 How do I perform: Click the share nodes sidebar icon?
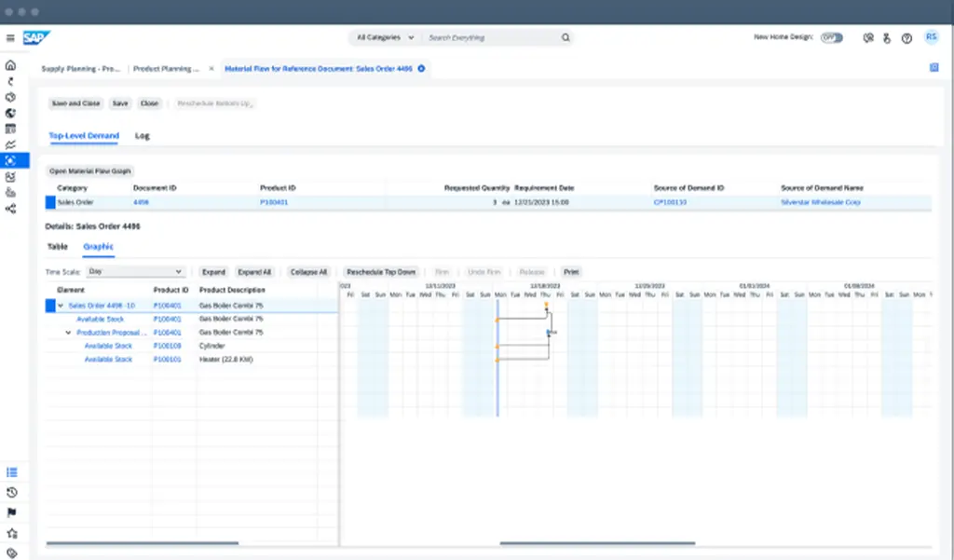click(10, 209)
